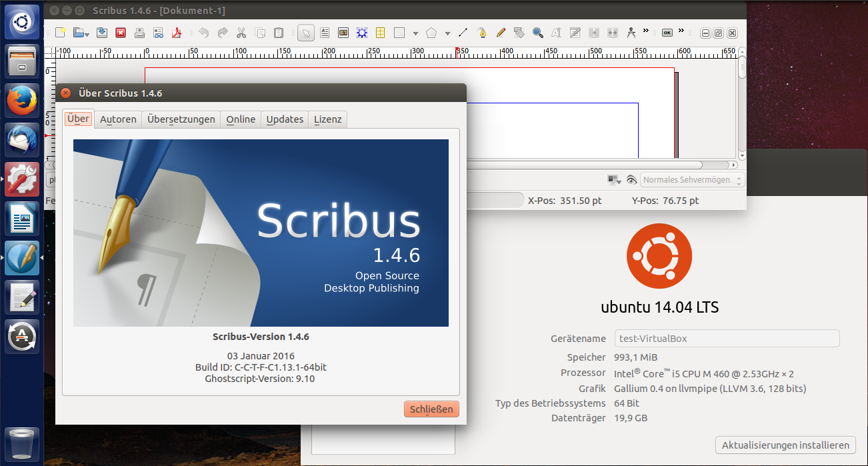Image resolution: width=868 pixels, height=466 pixels.
Task: Click the Schließen button
Action: point(431,409)
